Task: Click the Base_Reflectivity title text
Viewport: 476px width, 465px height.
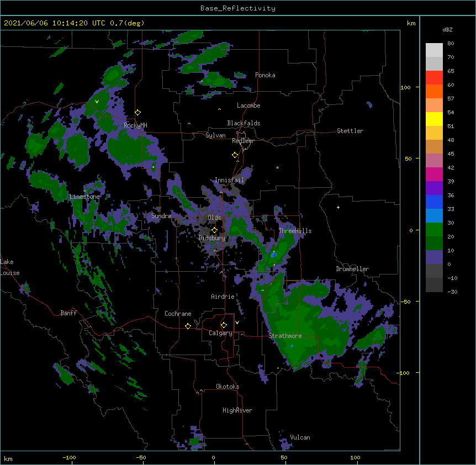Action: click(x=238, y=8)
